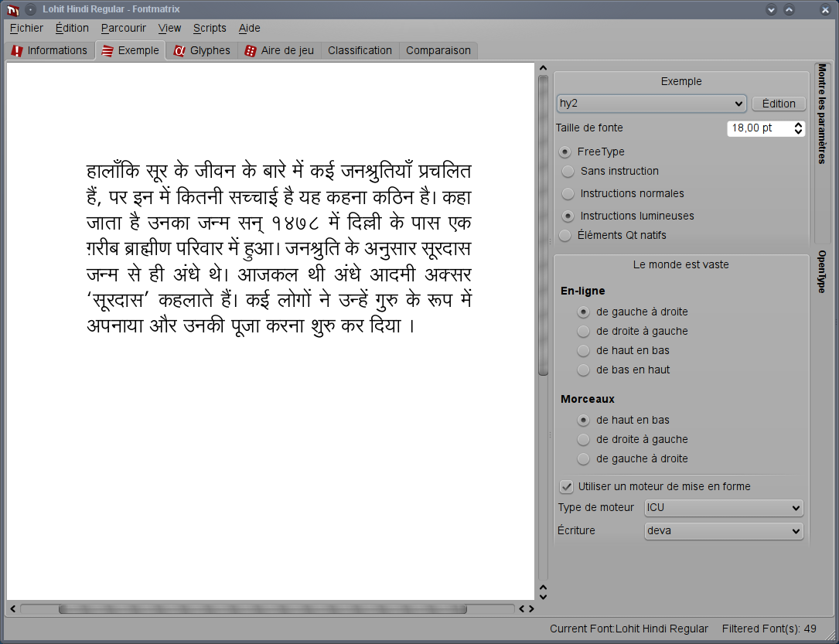Open the Aide menu
The height and width of the screenshot is (644, 839).
point(249,29)
